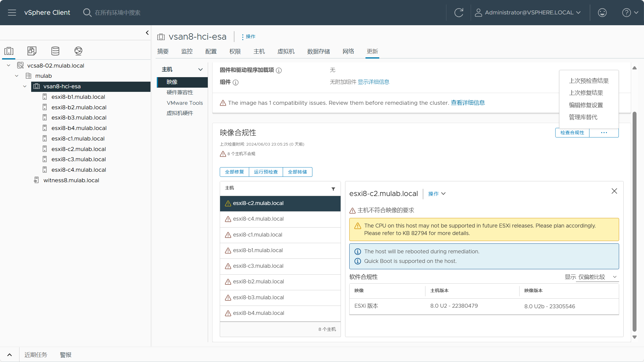Click the vertical scrollbar of content pane
The height and width of the screenshot is (362, 644).
point(634,222)
